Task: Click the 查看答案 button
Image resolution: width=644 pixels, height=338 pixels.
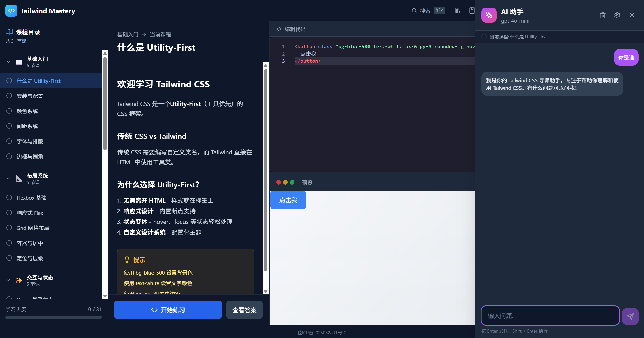Action: coord(244,310)
